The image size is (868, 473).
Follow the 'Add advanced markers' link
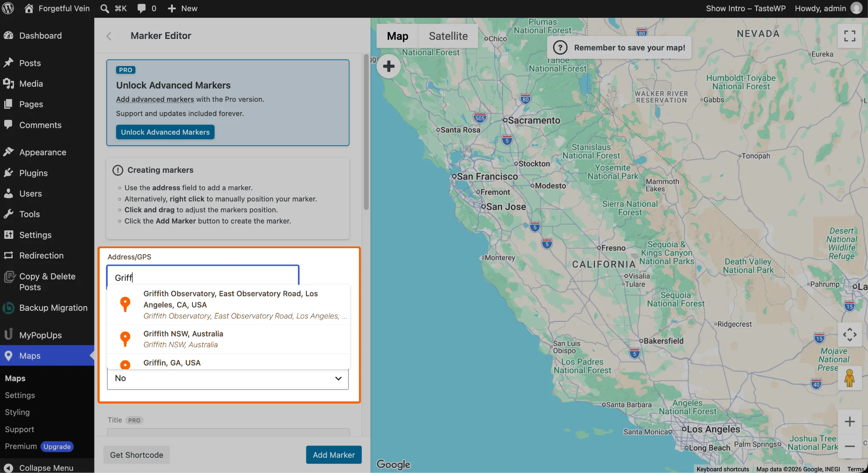[x=155, y=99]
